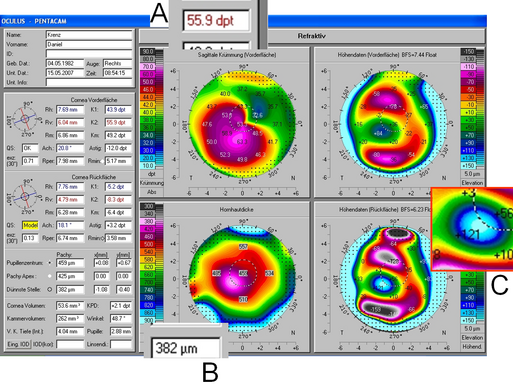The image size is (513, 384).
Task: Click the Vorname field containing Daniel
Action: pos(89,44)
